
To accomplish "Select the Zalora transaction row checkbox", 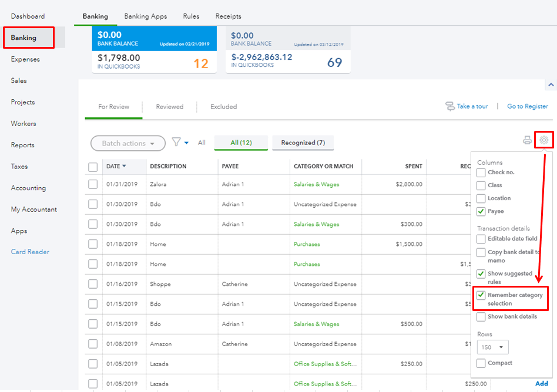I will click(93, 184).
